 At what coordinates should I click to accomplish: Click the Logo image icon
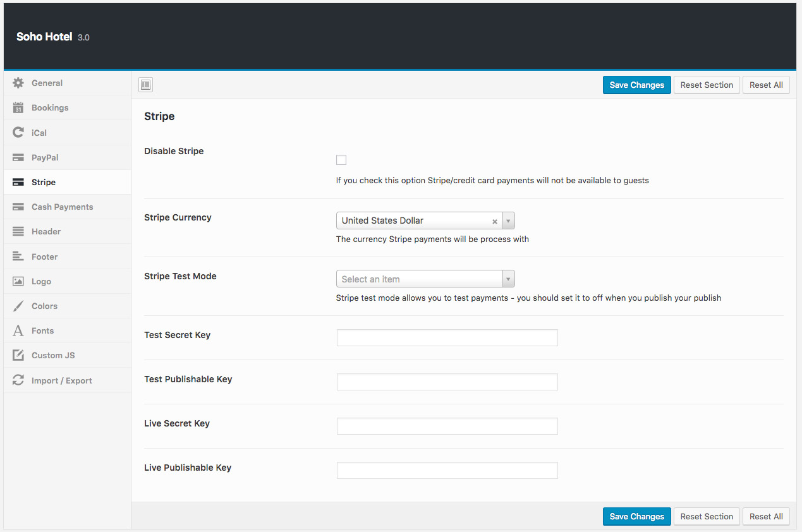(18, 281)
